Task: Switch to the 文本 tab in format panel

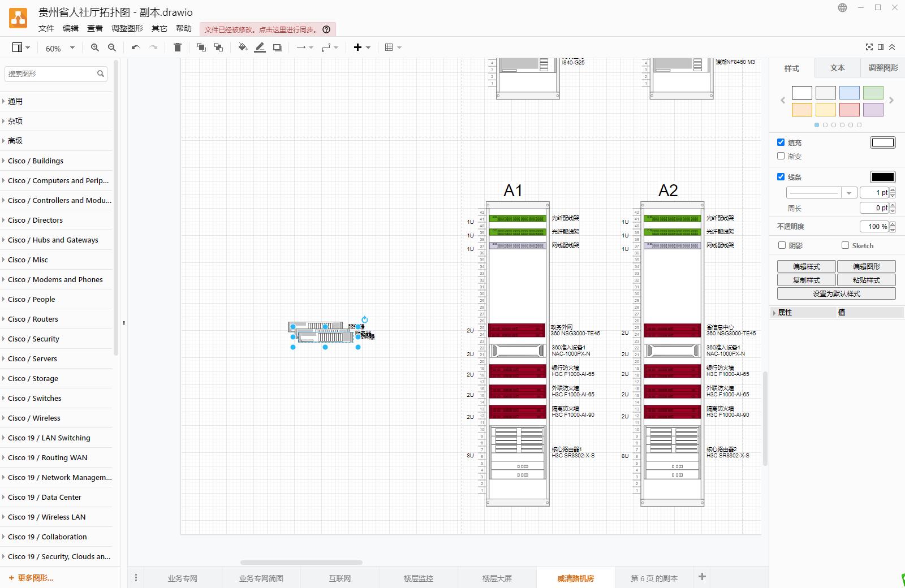Action: (837, 68)
